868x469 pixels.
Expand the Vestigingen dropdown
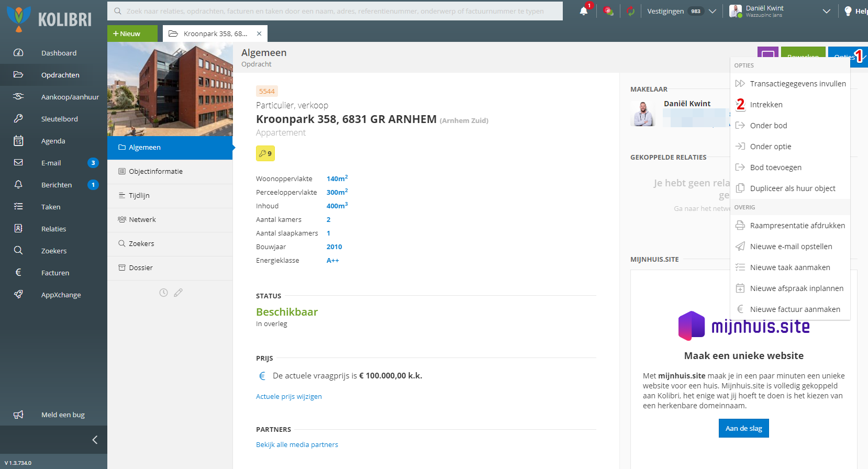click(x=682, y=11)
